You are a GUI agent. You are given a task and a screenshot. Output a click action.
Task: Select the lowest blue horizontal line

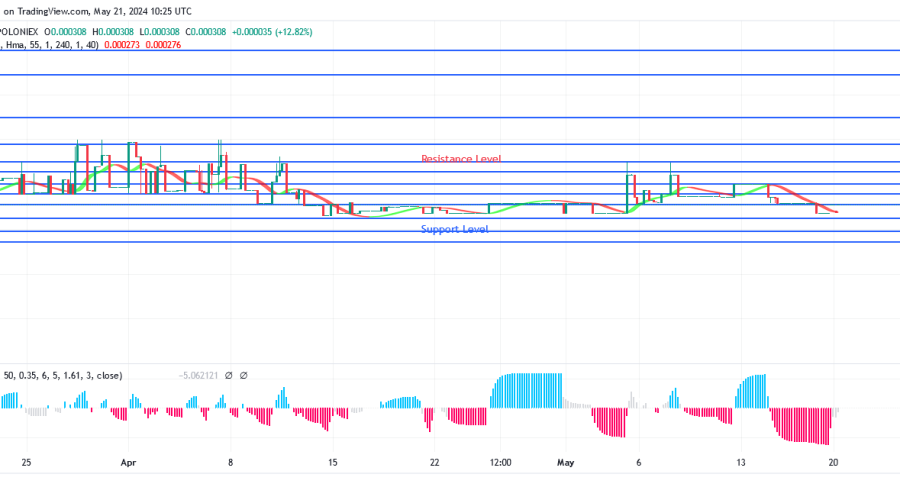pos(450,241)
